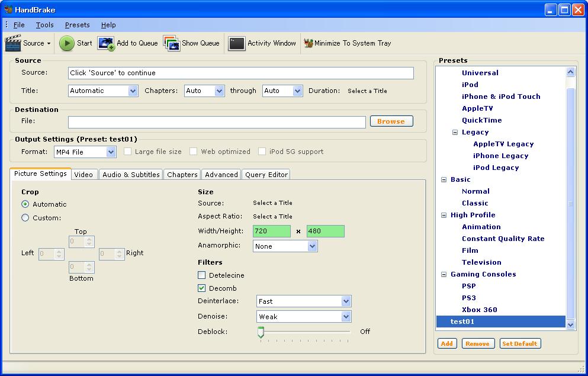Viewport: 588px width, 376px height.
Task: Click the green Start play icon
Action: [x=67, y=43]
